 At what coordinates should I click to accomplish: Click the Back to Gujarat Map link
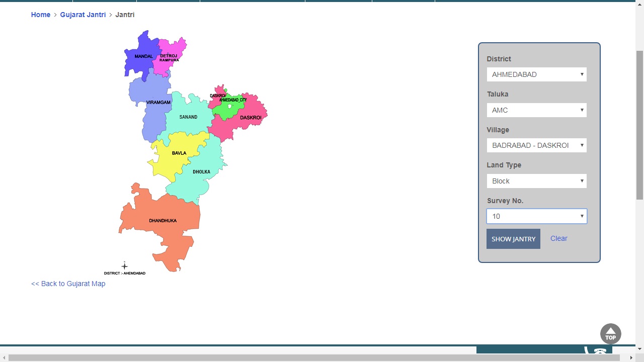pos(68,284)
